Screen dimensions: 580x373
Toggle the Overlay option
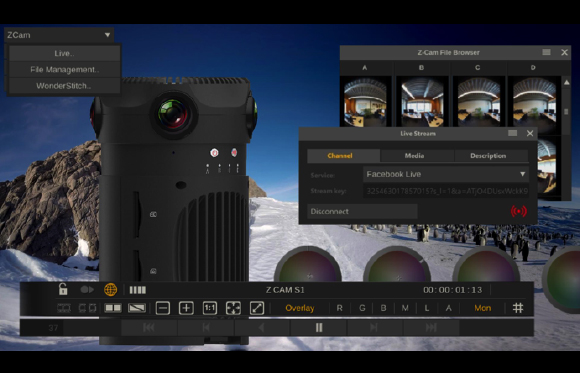coord(300,308)
